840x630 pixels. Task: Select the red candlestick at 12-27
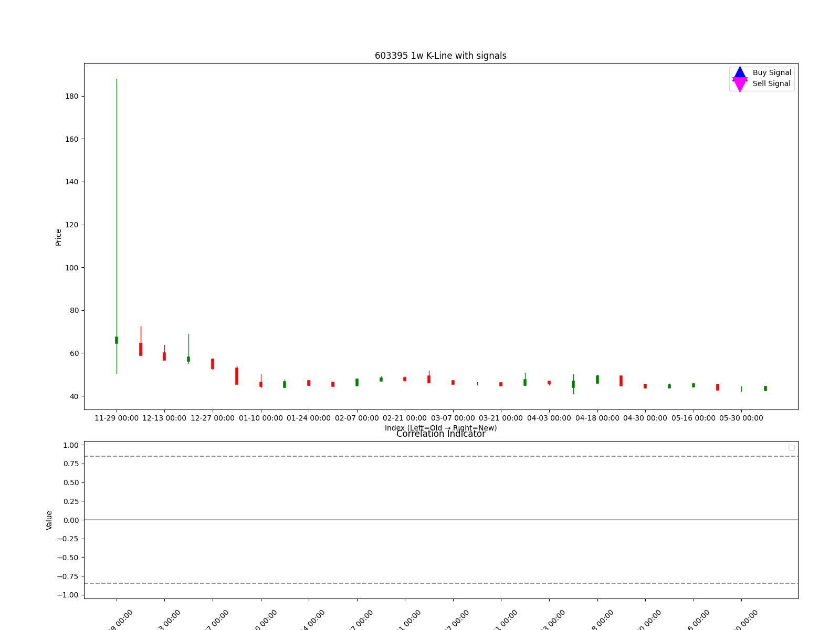point(213,364)
